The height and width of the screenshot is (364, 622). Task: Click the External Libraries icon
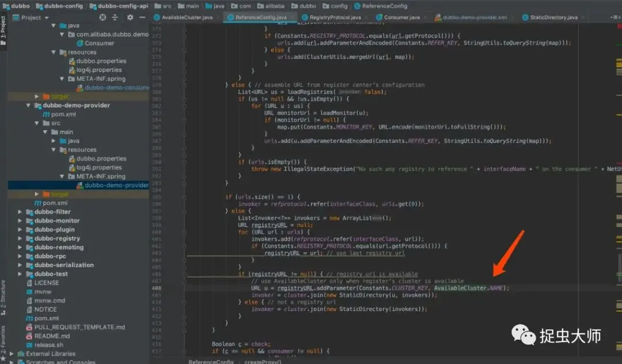(21, 354)
